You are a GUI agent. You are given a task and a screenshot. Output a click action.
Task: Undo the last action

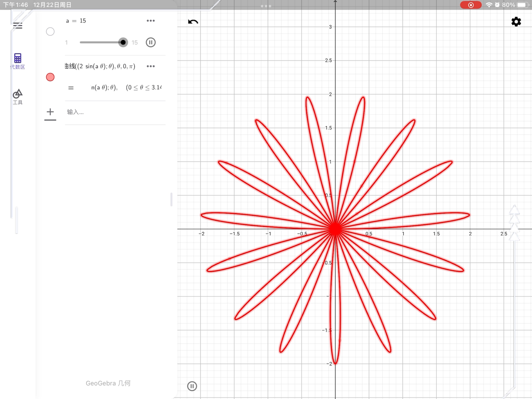193,22
